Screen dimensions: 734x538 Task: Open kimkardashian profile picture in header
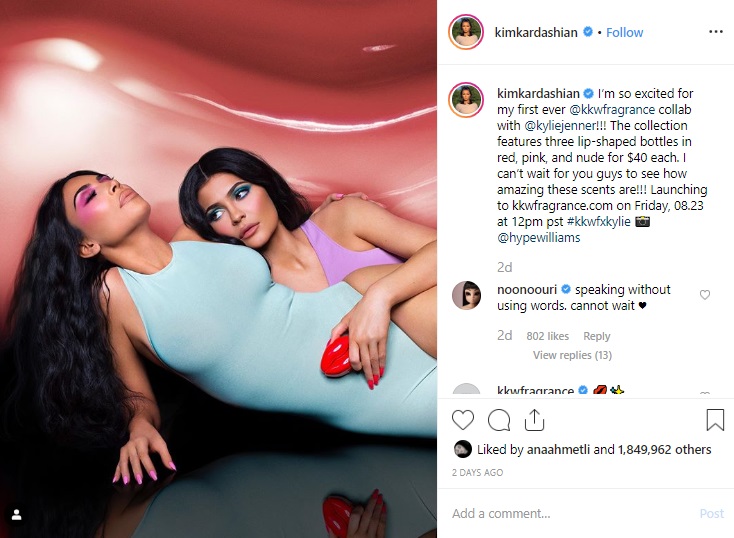click(466, 32)
